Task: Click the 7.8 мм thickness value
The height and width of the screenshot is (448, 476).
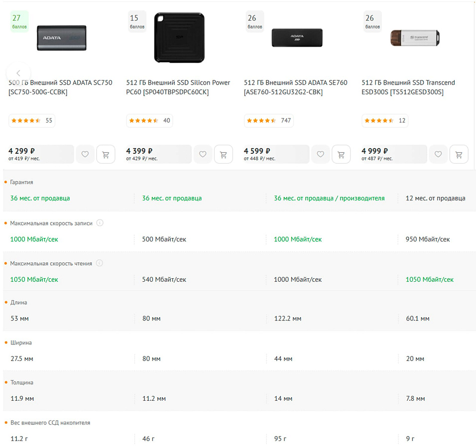Action: (x=415, y=399)
